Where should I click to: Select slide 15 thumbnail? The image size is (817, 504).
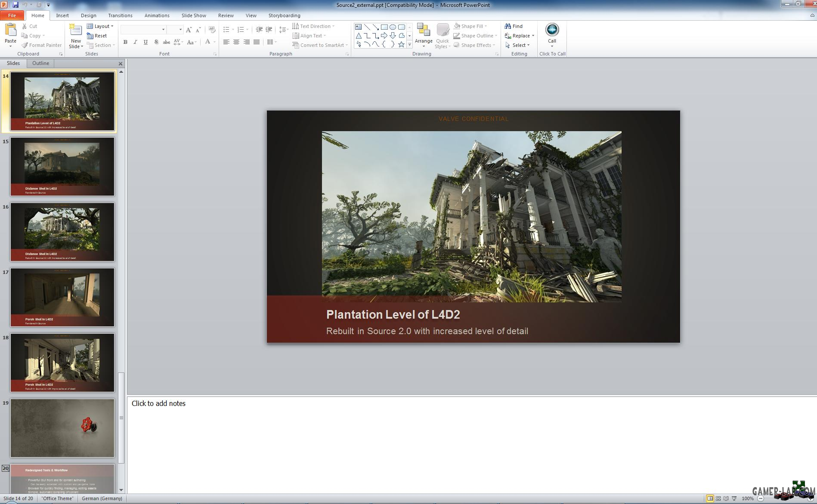tap(62, 166)
